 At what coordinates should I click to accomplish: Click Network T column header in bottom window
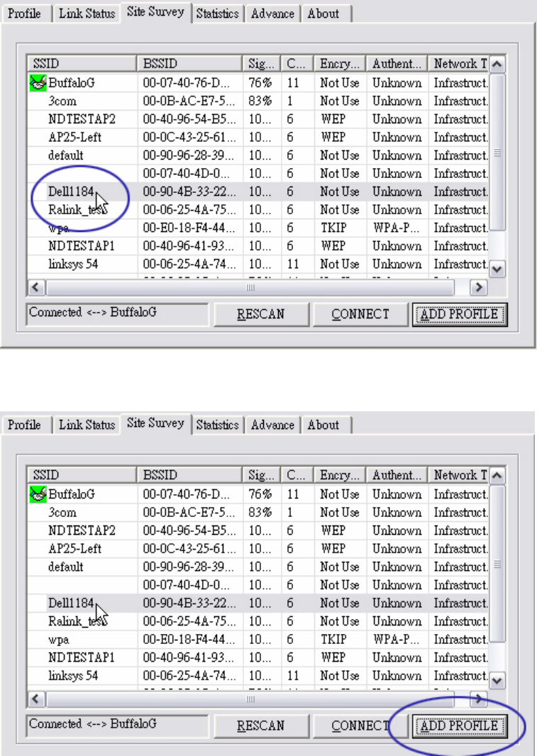coord(459,475)
